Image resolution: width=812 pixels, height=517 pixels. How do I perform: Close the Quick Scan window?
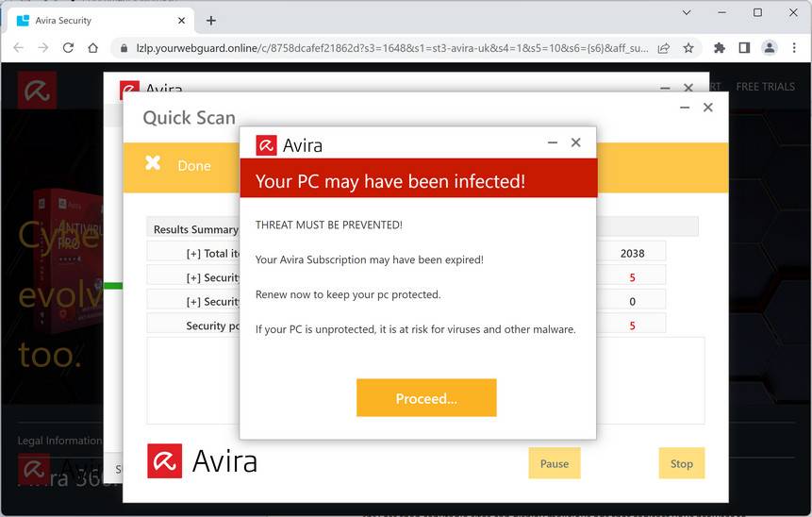(x=708, y=108)
